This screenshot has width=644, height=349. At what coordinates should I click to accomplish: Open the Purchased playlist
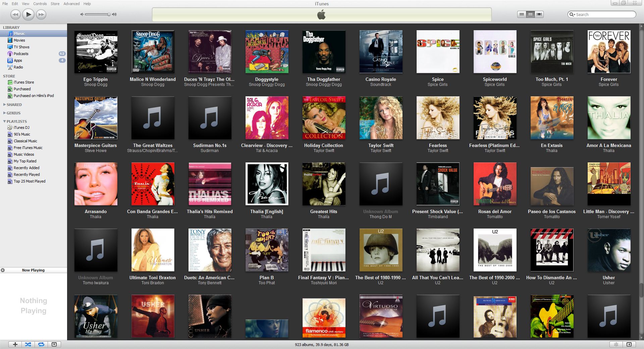pyautogui.click(x=34, y=89)
